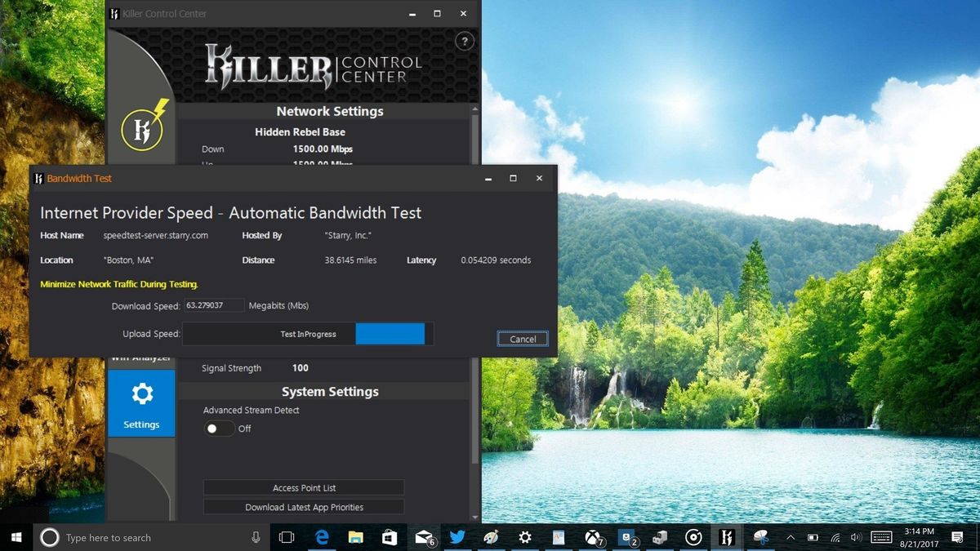The height and width of the screenshot is (551, 980).
Task: Click the Upload Speed progress bar
Action: click(x=308, y=334)
